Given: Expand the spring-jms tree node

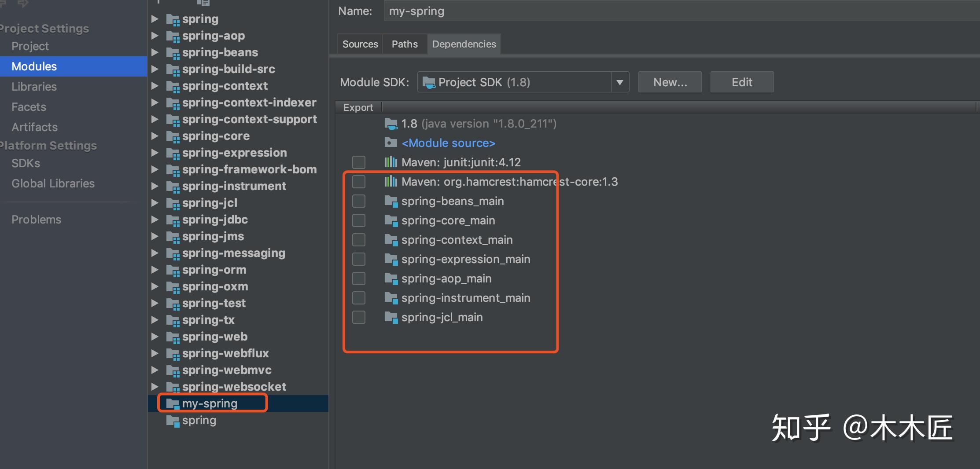Looking at the screenshot, I should 155,236.
